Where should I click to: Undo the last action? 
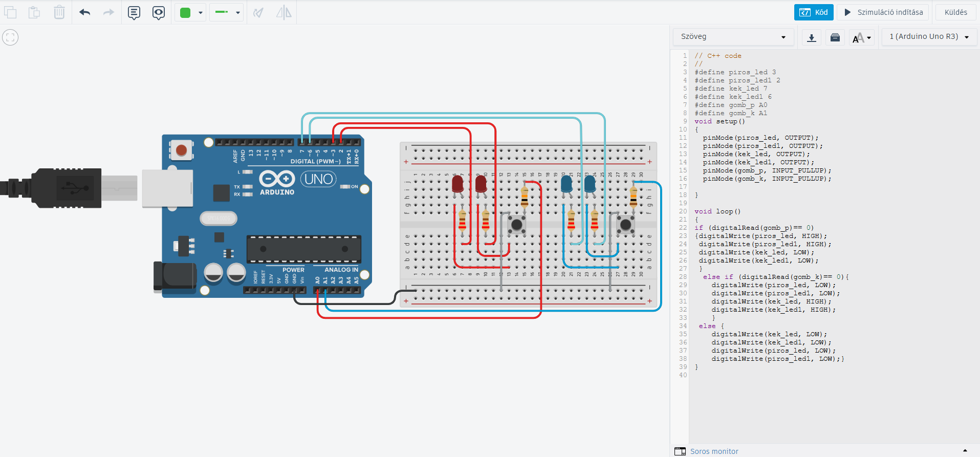[85, 12]
